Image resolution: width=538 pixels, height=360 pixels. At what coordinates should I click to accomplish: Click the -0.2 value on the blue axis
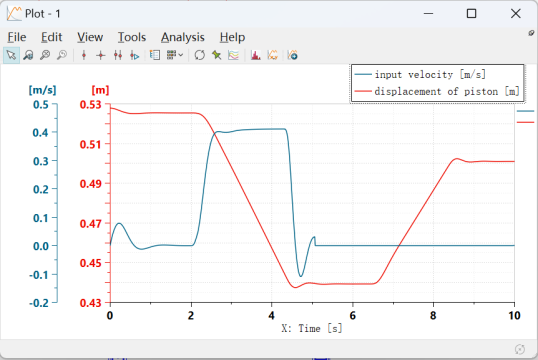(x=39, y=303)
